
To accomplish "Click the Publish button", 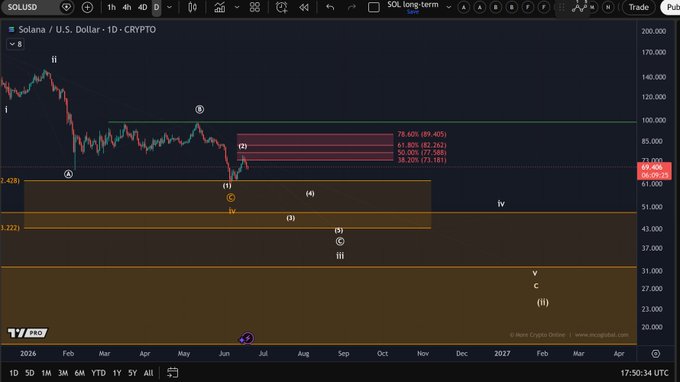I will pos(670,7).
